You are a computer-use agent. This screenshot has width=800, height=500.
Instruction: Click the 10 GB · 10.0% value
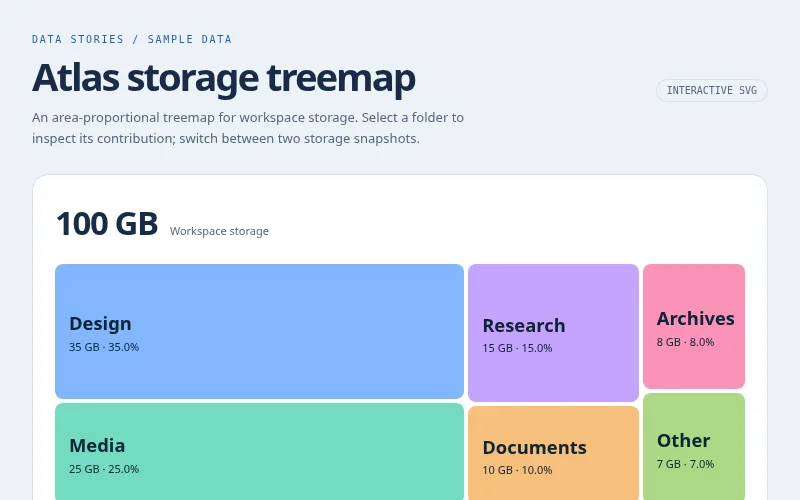click(x=517, y=470)
